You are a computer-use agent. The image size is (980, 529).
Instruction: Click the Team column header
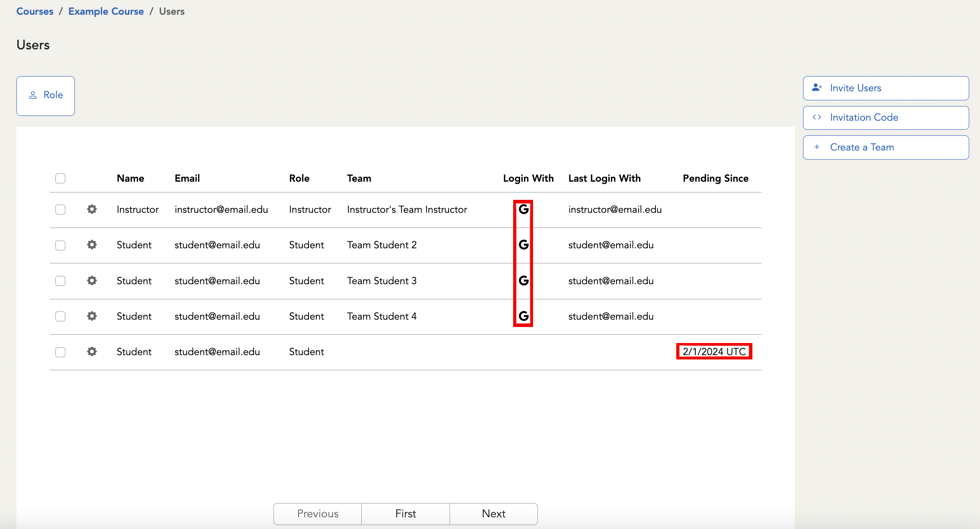pyautogui.click(x=359, y=178)
